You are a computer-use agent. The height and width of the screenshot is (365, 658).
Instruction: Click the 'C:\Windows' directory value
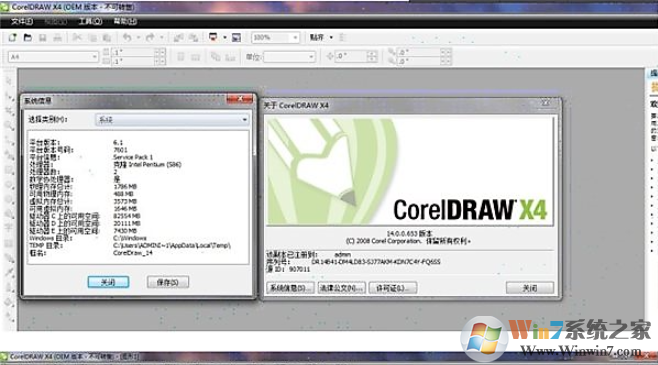(130, 238)
